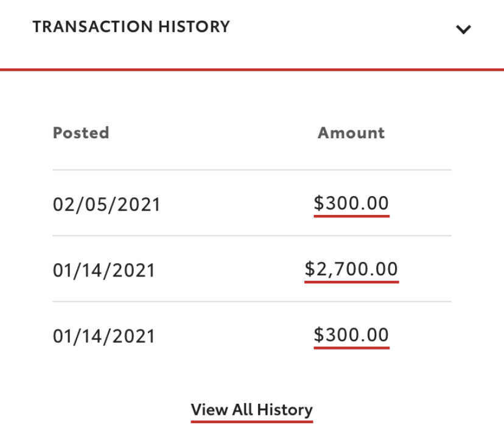Viewport: 504px width, 447px height.
Task: Click the 02/05/2021 posted date
Action: pyautogui.click(x=107, y=205)
